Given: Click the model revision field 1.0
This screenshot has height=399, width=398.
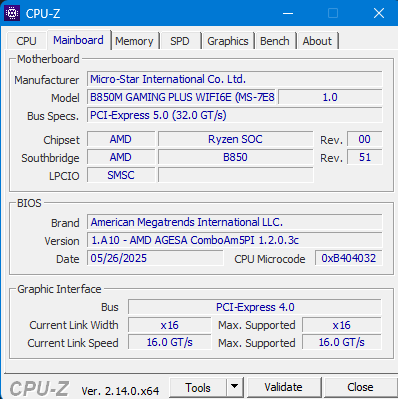Looking at the screenshot, I should click(330, 97).
